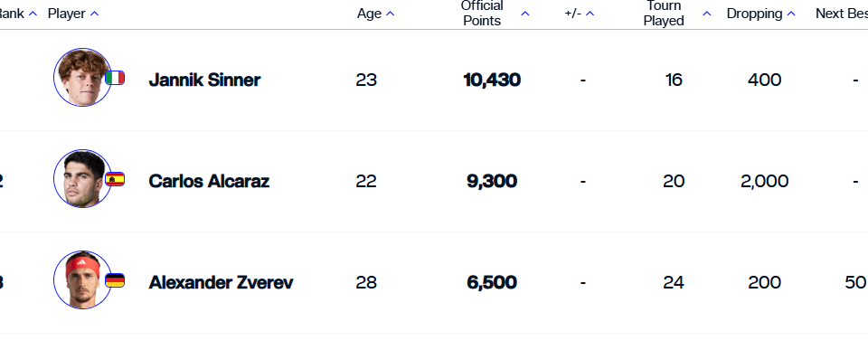868x350 pixels.
Task: Click Germany flag beside Zverev
Action: [x=115, y=280]
